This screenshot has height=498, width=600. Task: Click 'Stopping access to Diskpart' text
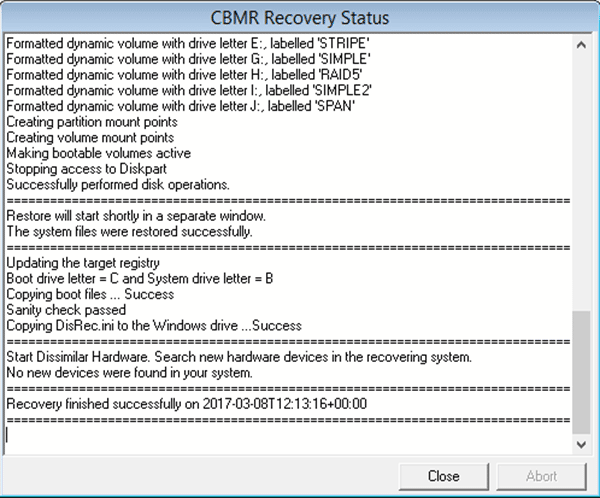click(x=86, y=169)
